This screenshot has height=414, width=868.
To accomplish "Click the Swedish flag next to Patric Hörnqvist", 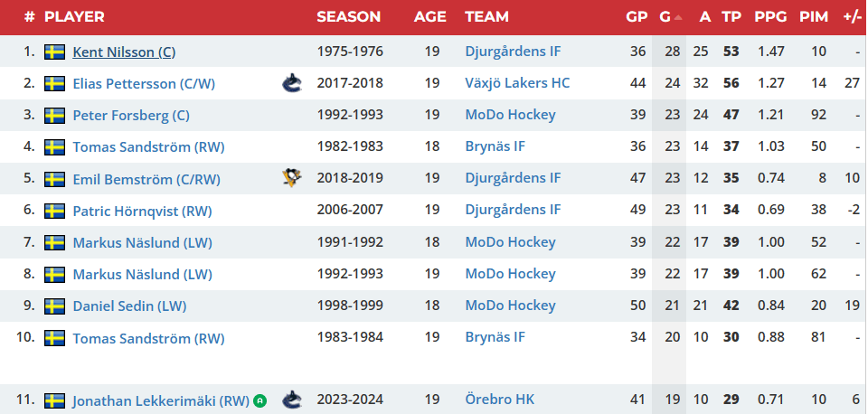I will (x=55, y=210).
